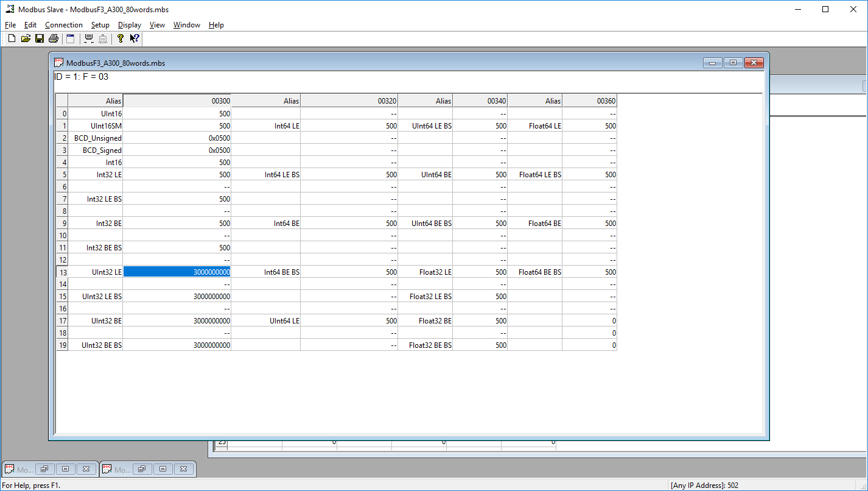
Task: Click the Float32 BE BS alias cell
Action: click(x=425, y=345)
